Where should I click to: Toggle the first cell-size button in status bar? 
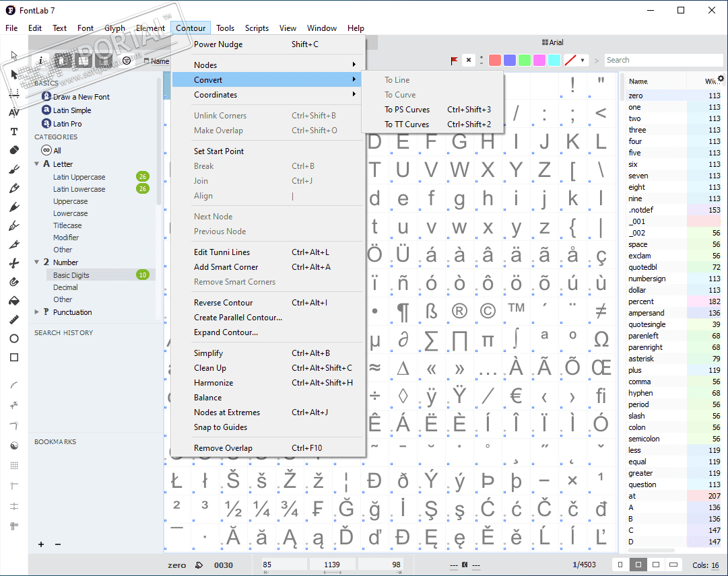(620, 565)
